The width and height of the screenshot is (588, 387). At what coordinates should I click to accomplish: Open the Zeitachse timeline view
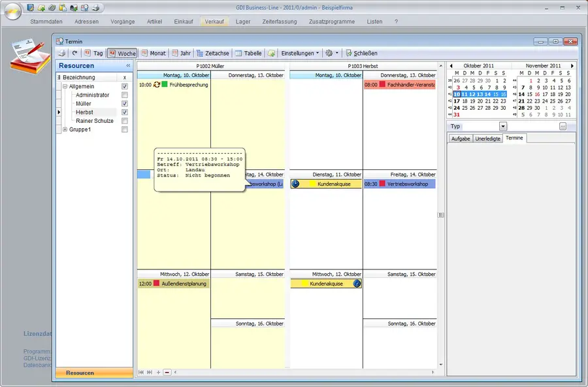[x=212, y=53]
